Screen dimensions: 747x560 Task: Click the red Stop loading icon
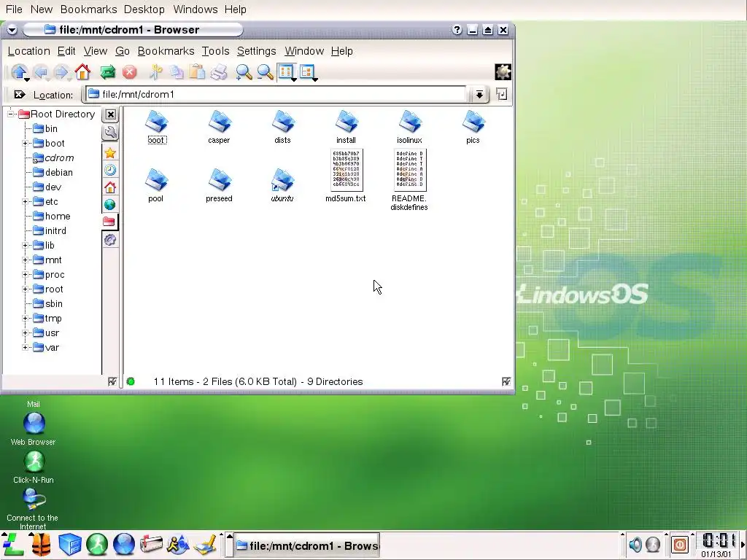click(x=129, y=72)
